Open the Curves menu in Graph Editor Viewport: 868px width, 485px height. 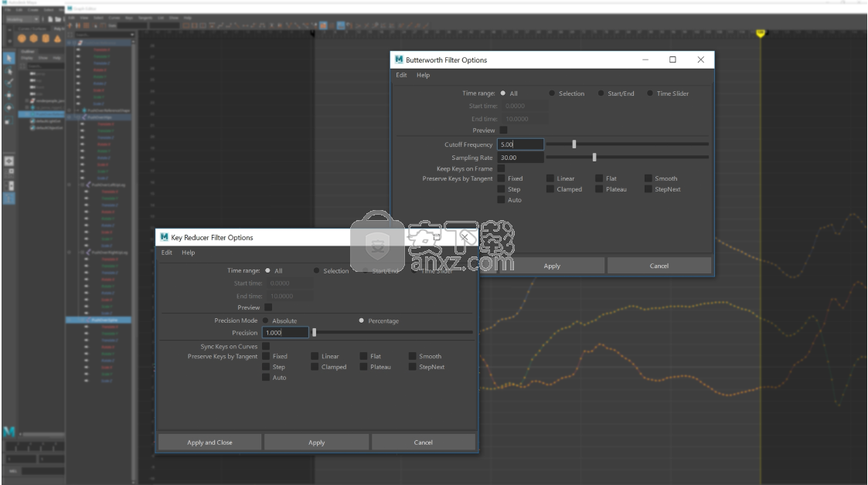click(x=114, y=19)
